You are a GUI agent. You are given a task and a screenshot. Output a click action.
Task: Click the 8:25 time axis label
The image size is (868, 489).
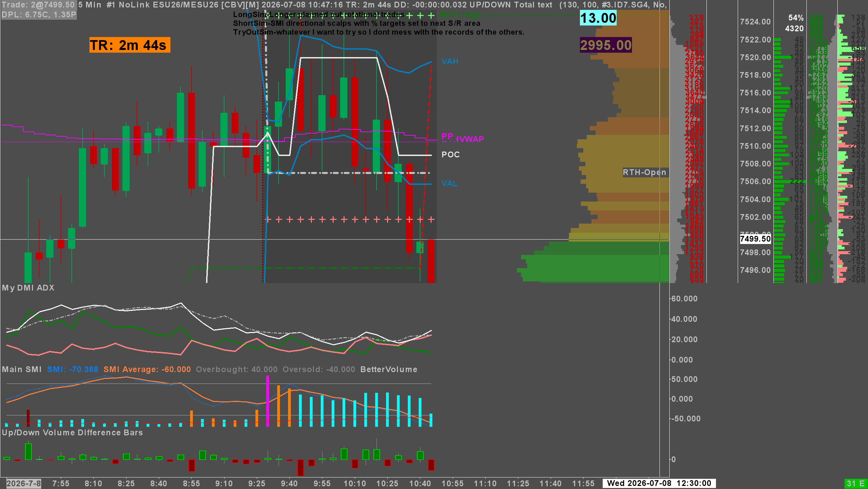point(126,483)
